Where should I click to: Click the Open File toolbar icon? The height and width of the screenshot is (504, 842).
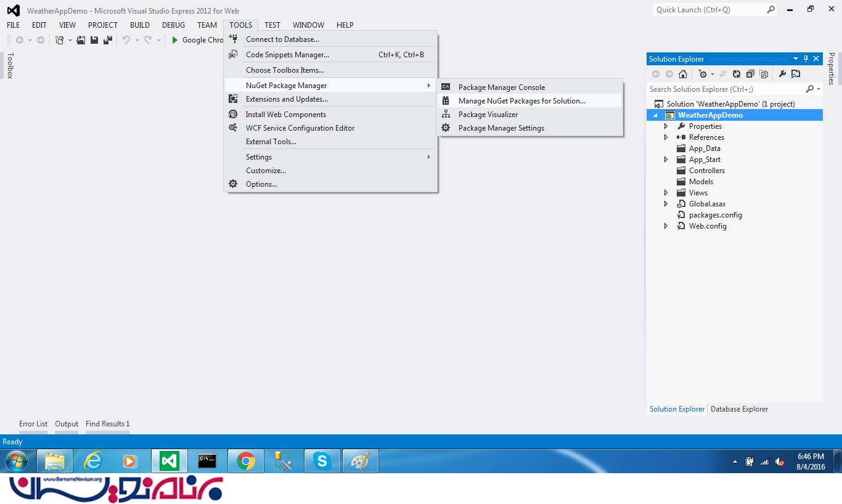click(81, 40)
